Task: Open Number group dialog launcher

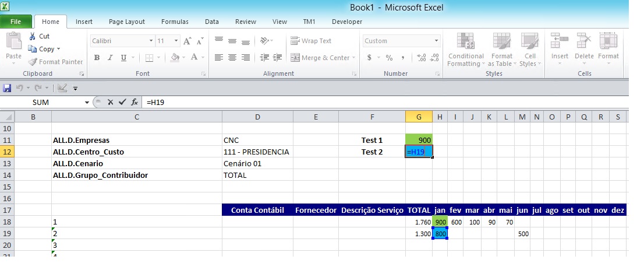Action: click(x=438, y=74)
